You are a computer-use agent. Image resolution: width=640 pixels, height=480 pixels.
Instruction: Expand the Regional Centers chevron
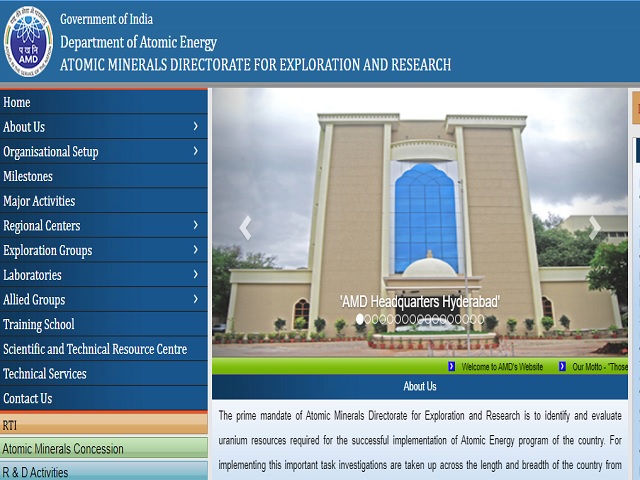tap(196, 225)
